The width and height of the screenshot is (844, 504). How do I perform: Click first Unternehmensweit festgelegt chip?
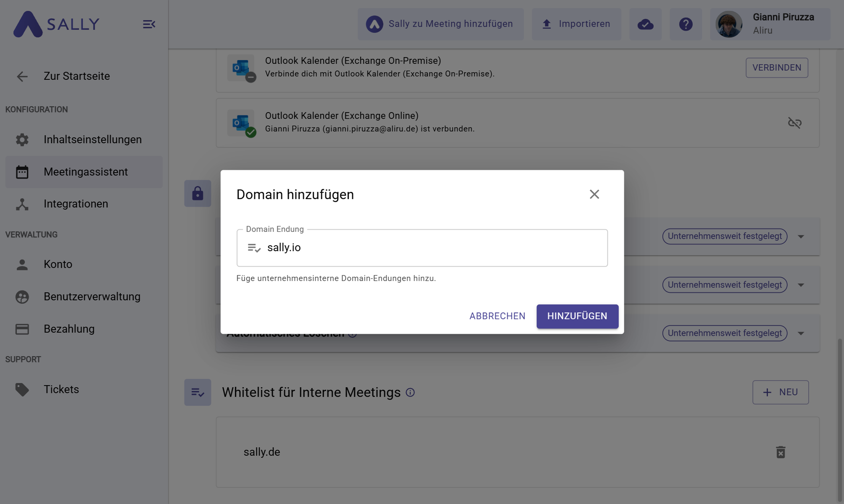pos(725,236)
